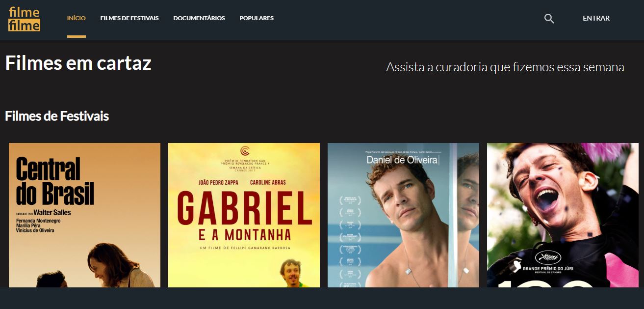This screenshot has height=309, width=644.
Task: Open the Filmes de Festivais menu
Action: 129,18
